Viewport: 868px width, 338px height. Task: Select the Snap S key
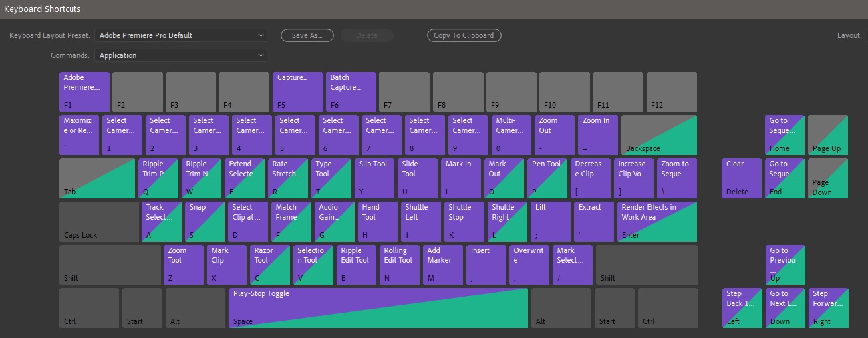pos(204,221)
